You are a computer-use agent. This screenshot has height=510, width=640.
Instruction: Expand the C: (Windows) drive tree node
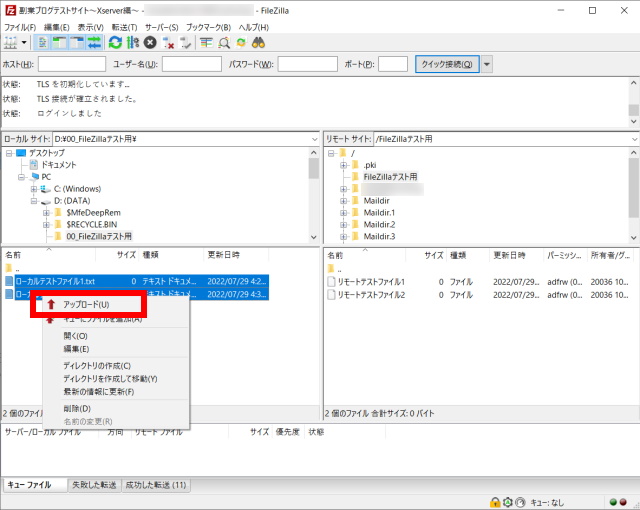34,188
